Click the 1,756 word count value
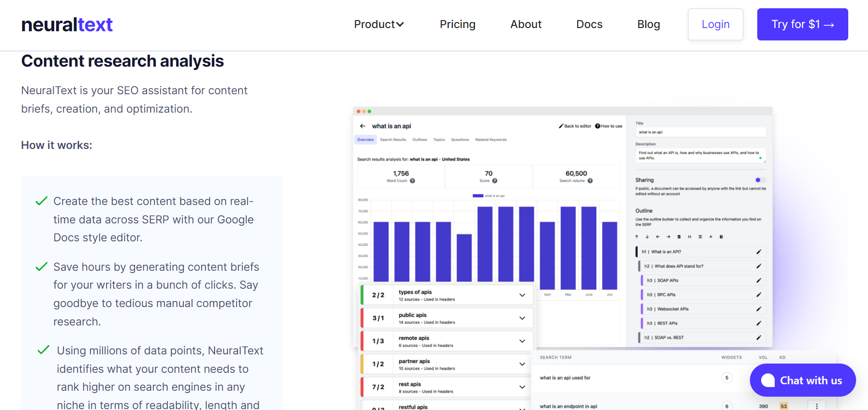868x410 pixels. [x=401, y=173]
